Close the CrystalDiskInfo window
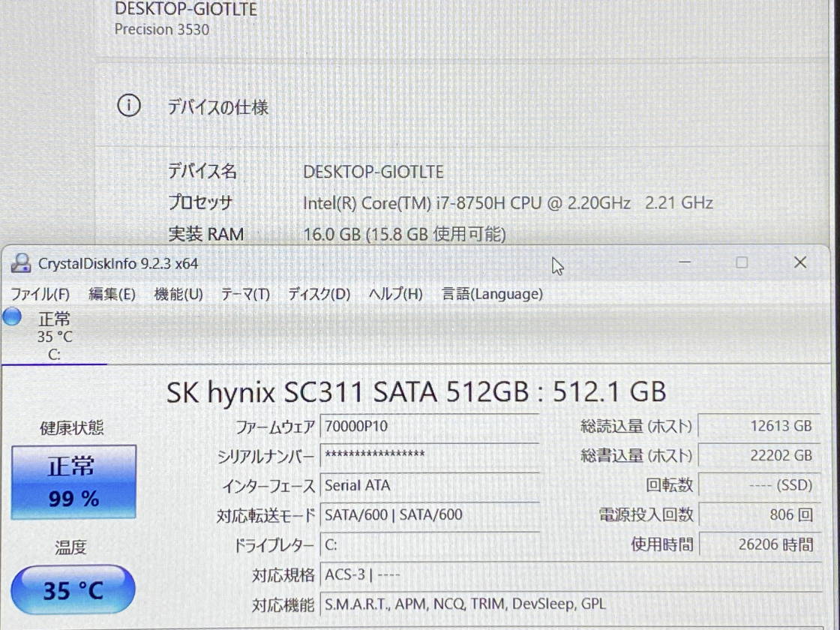 coord(800,262)
